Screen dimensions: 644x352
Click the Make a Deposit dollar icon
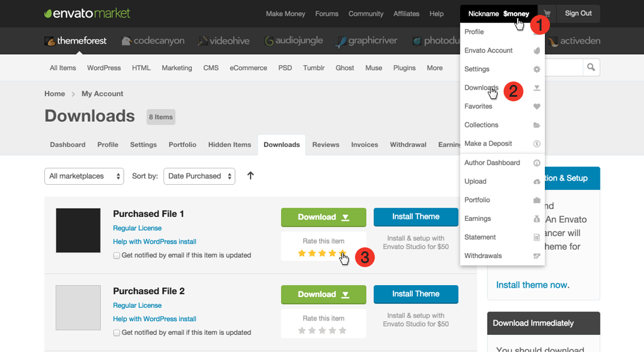(x=537, y=144)
